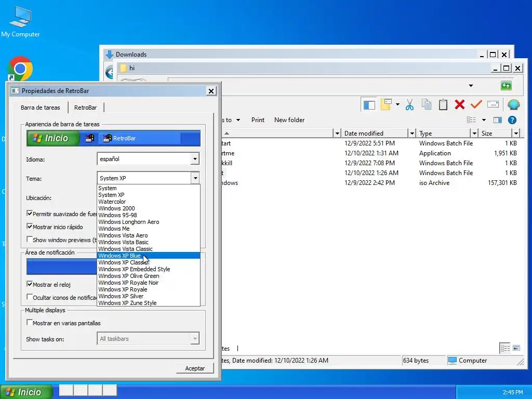Image resolution: width=532 pixels, height=399 pixels.
Task: Select the Application file dated 12/10/2022 1:31 AM
Action: 370,153
